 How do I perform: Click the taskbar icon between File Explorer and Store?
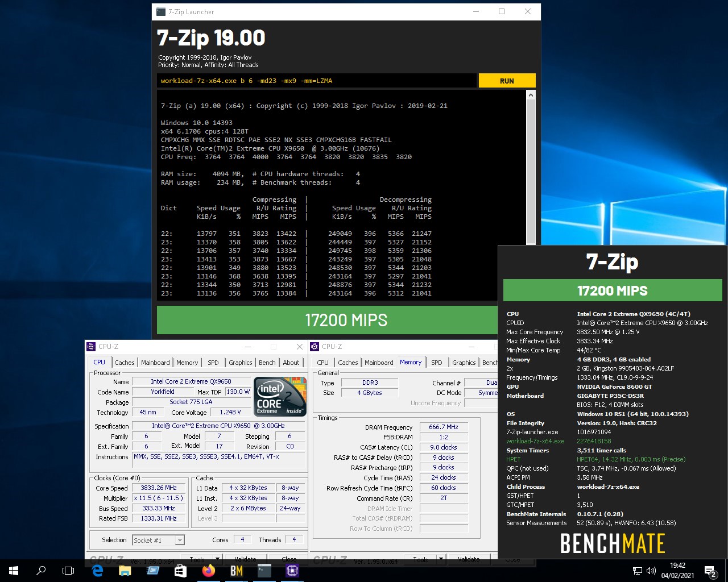coord(153,571)
